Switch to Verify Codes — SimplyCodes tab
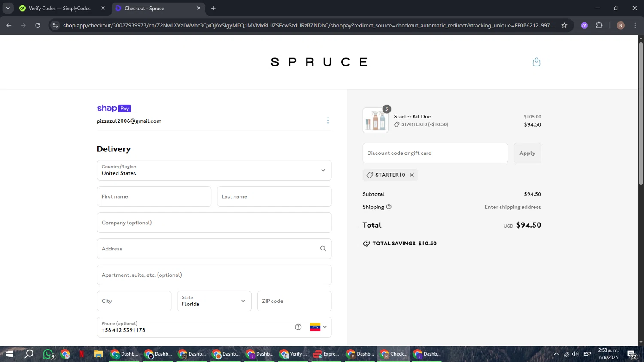 click(x=60, y=8)
